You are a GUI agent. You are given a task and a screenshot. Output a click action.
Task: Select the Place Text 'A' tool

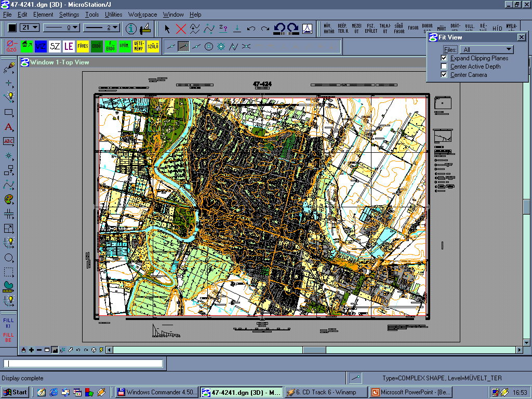click(9, 127)
